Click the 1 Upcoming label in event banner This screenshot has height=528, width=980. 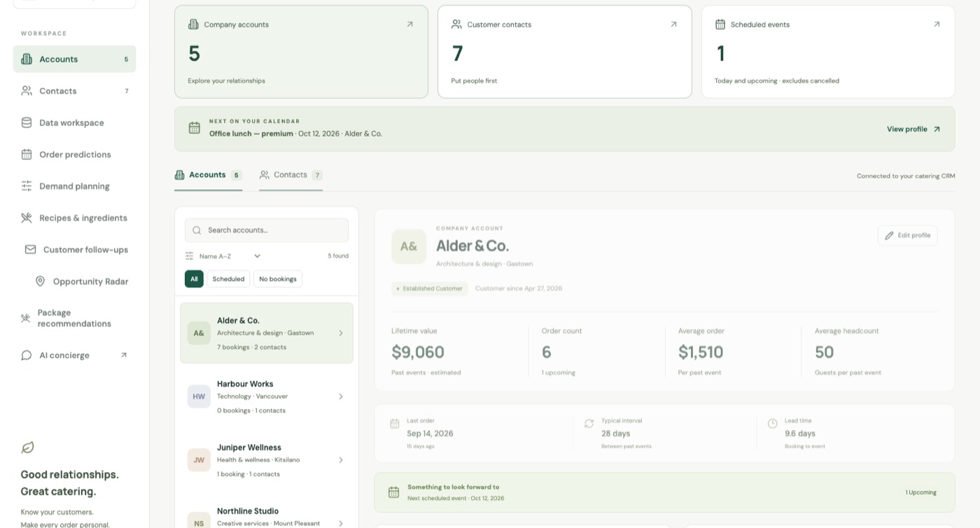coord(921,492)
